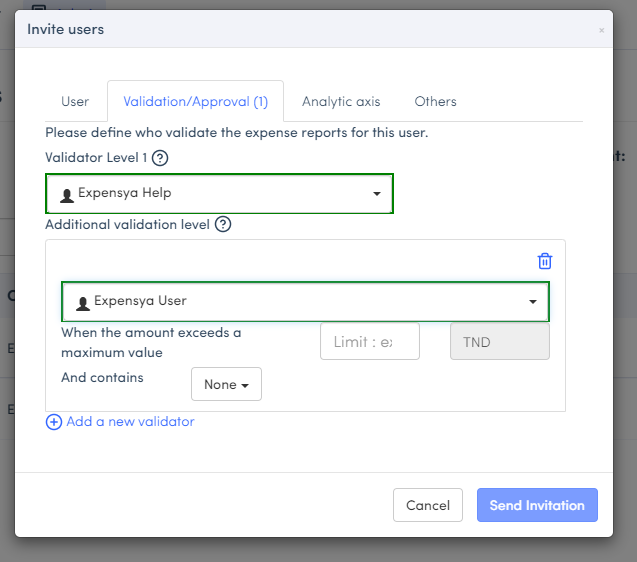Click the plus icon before Add a new validator

(54, 422)
